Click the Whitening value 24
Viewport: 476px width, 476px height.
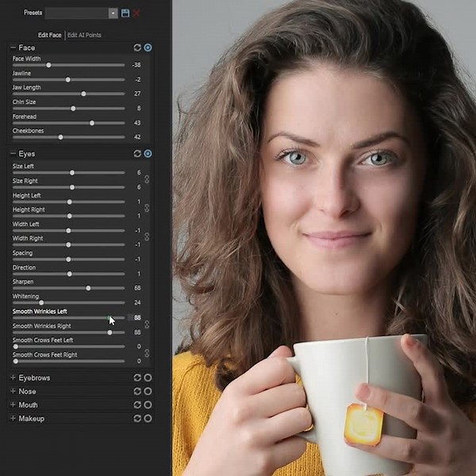[137, 302]
